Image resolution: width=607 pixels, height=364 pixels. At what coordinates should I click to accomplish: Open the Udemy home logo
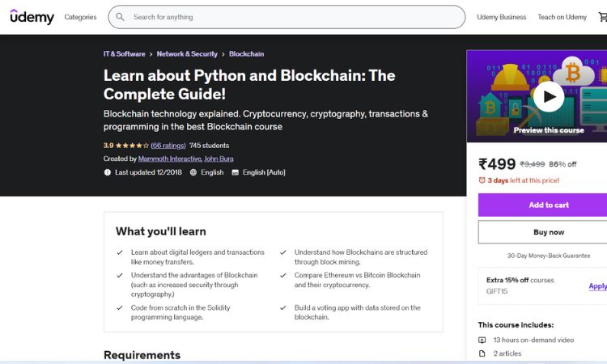click(x=32, y=17)
